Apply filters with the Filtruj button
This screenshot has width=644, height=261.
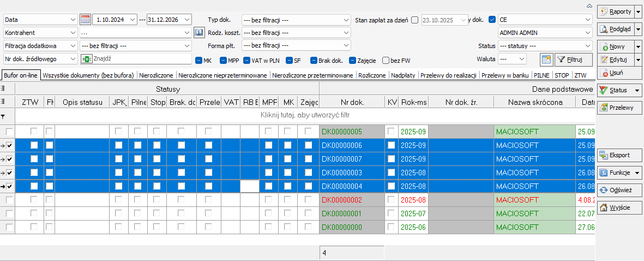(573, 59)
